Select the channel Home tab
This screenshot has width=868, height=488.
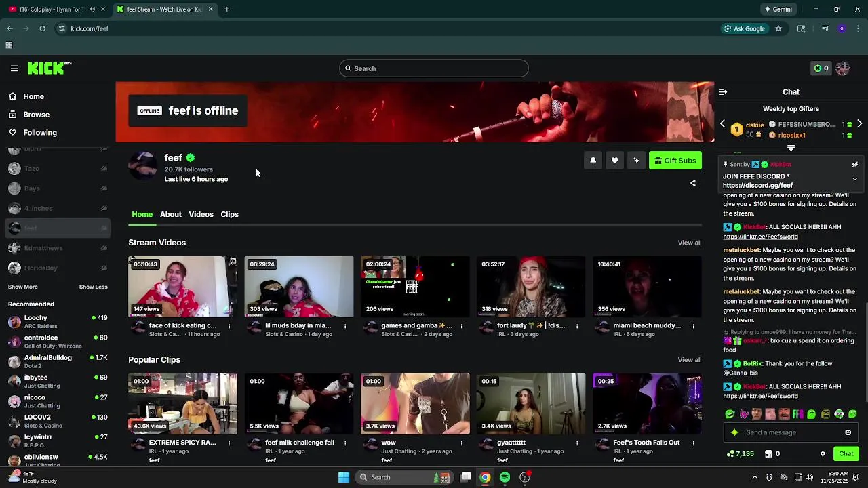142,214
